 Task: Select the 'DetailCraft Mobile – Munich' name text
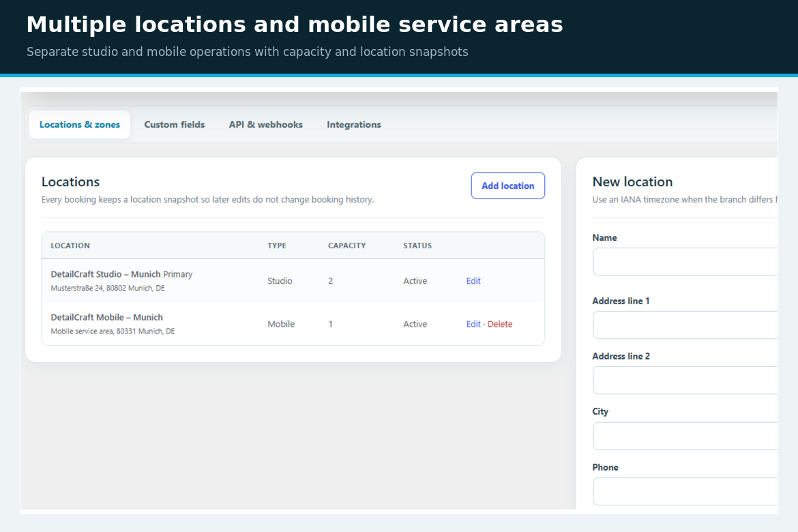click(107, 318)
